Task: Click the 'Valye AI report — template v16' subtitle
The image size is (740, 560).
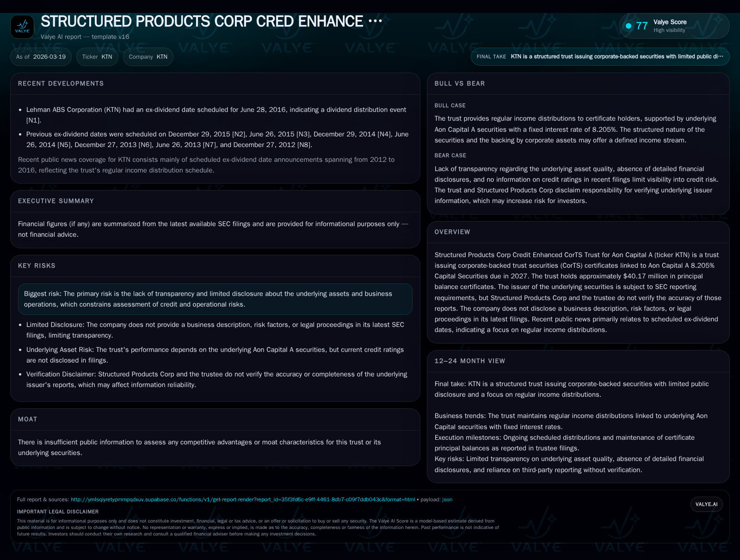Action: pyautogui.click(x=85, y=37)
